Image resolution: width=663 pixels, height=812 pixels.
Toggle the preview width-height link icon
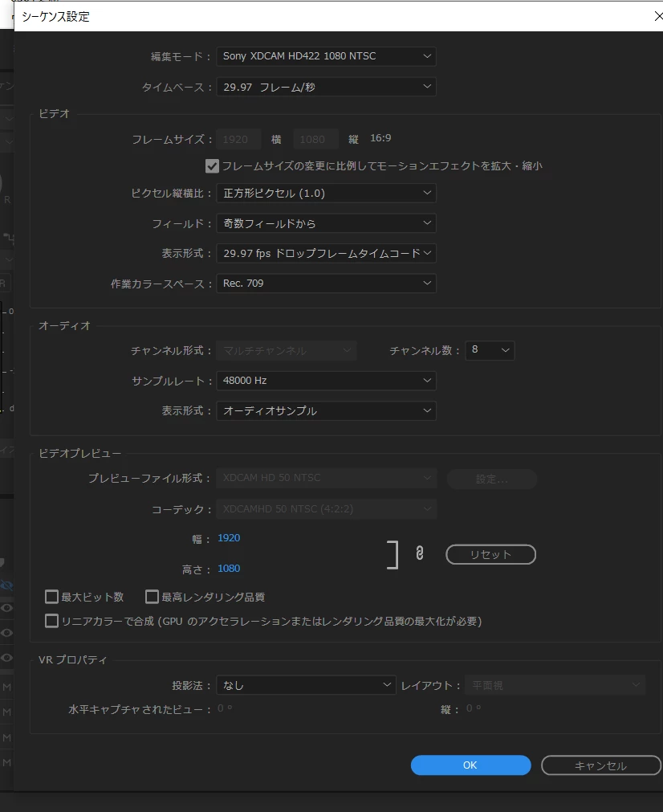[420, 553]
